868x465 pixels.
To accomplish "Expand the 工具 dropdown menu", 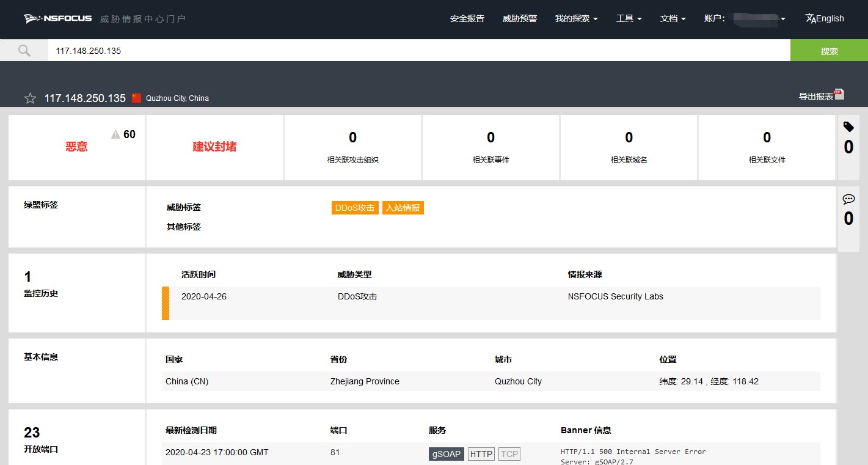I will tap(629, 18).
